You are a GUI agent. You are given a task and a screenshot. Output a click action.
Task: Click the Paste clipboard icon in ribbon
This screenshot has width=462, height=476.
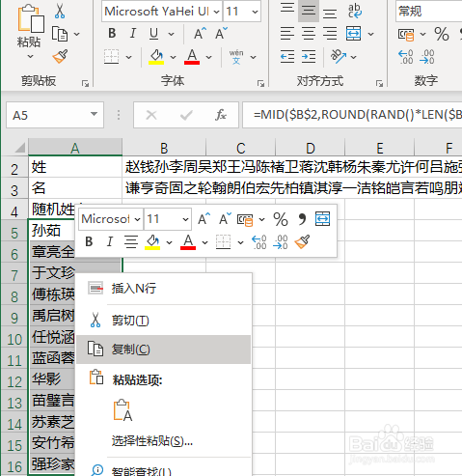point(31,19)
